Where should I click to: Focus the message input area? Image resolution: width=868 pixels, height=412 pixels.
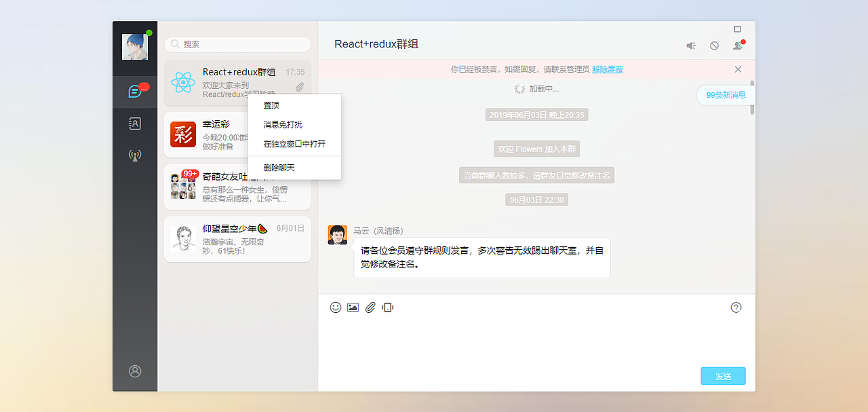click(x=536, y=343)
